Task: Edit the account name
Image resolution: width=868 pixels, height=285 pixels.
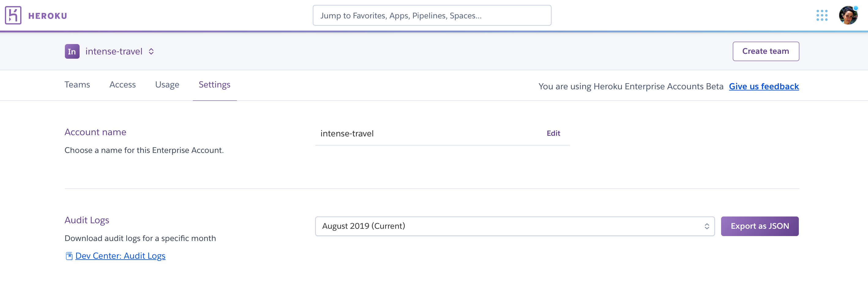Action: 553,133
